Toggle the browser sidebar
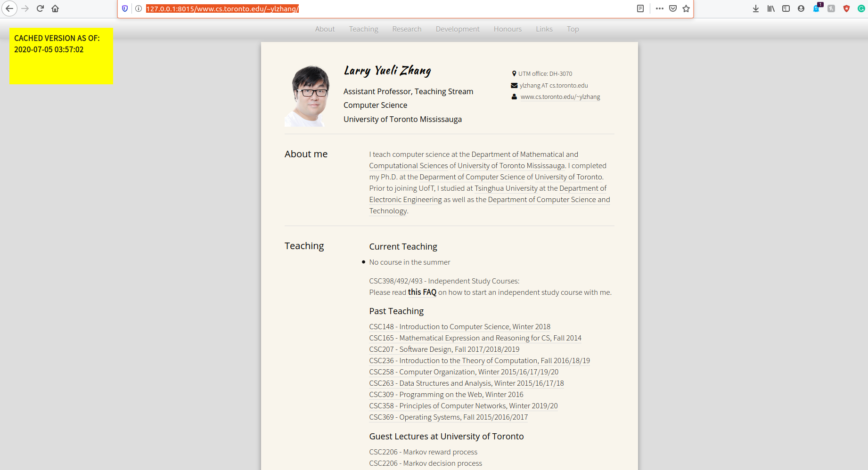Screen dimensions: 868x470 coord(786,8)
